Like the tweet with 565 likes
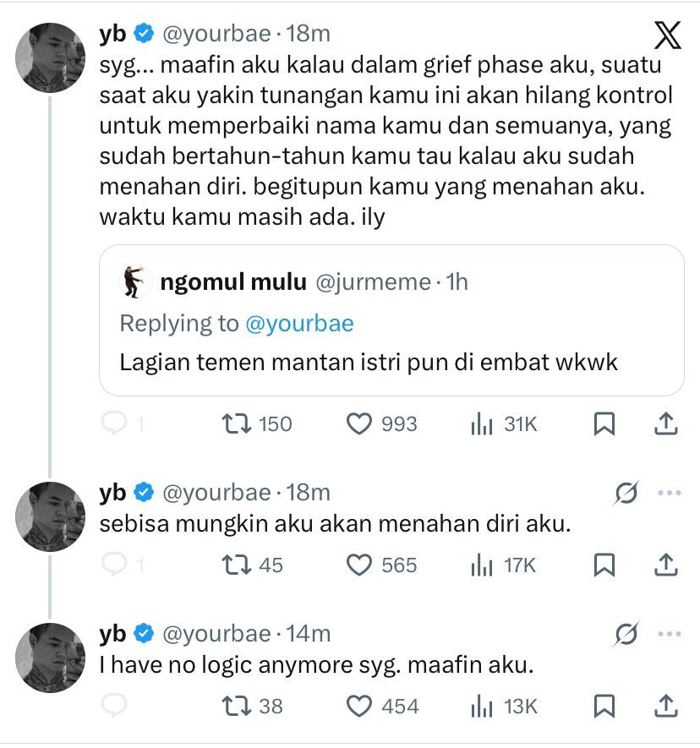This screenshot has width=700, height=748. pos(361,565)
